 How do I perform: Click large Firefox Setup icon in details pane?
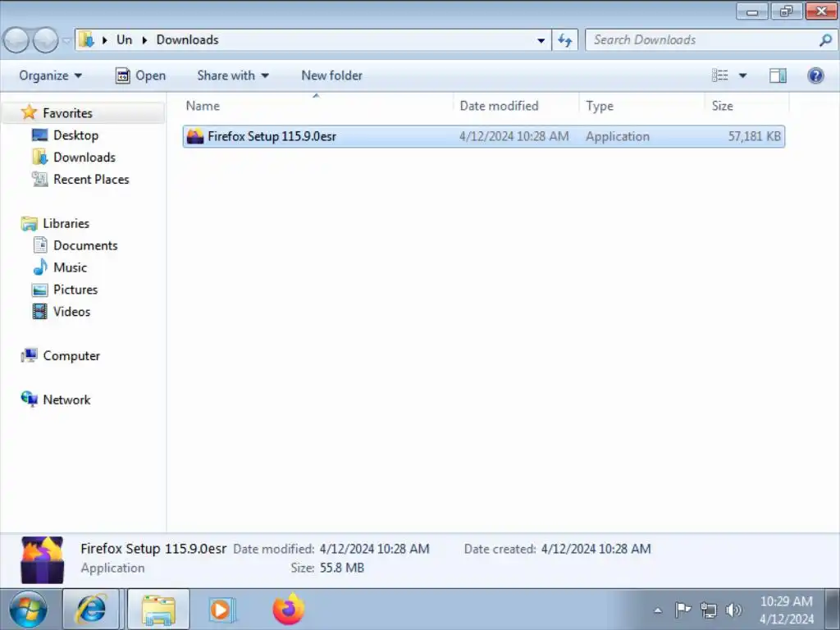point(43,559)
